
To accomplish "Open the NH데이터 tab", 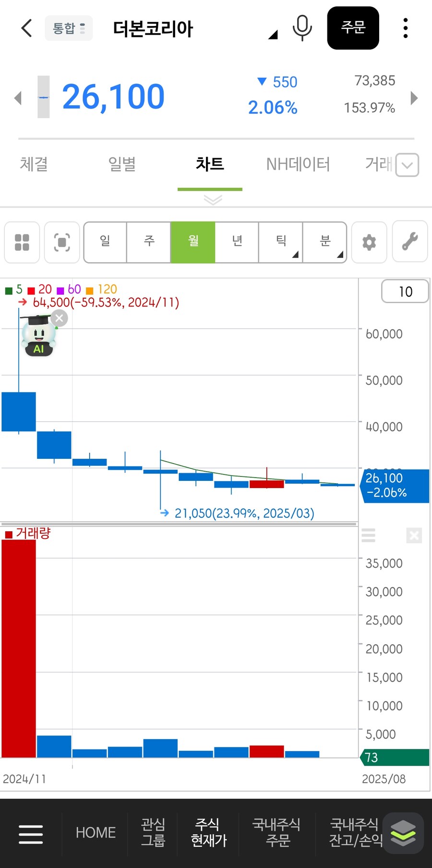I will coord(298,164).
